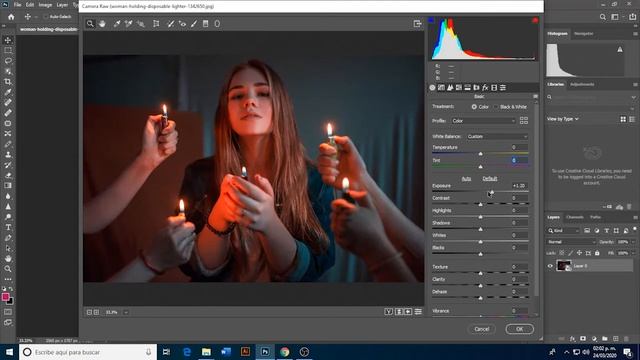Image resolution: width=640 pixels, height=360 pixels.
Task: Open the Calibration panel icon
Action: click(x=494, y=88)
